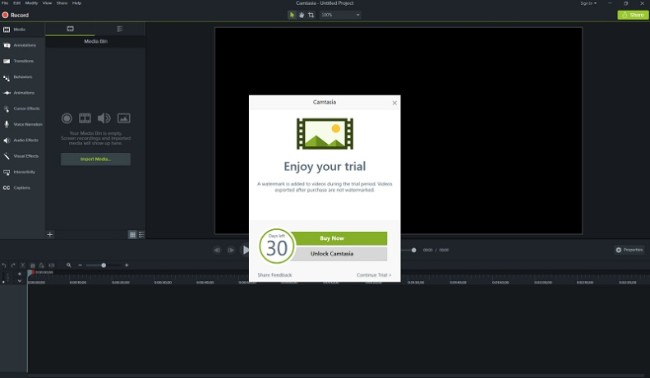
Task: Select the Crop tool above the canvas
Action: click(311, 15)
